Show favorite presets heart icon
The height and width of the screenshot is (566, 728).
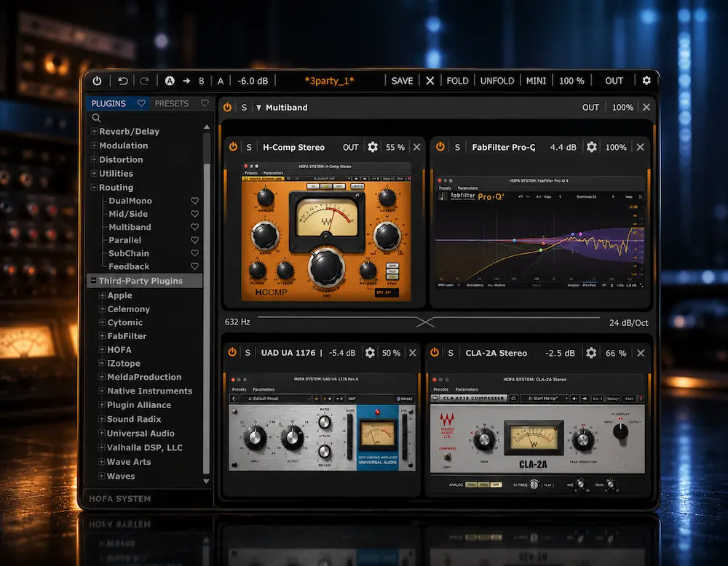pyautogui.click(x=205, y=103)
